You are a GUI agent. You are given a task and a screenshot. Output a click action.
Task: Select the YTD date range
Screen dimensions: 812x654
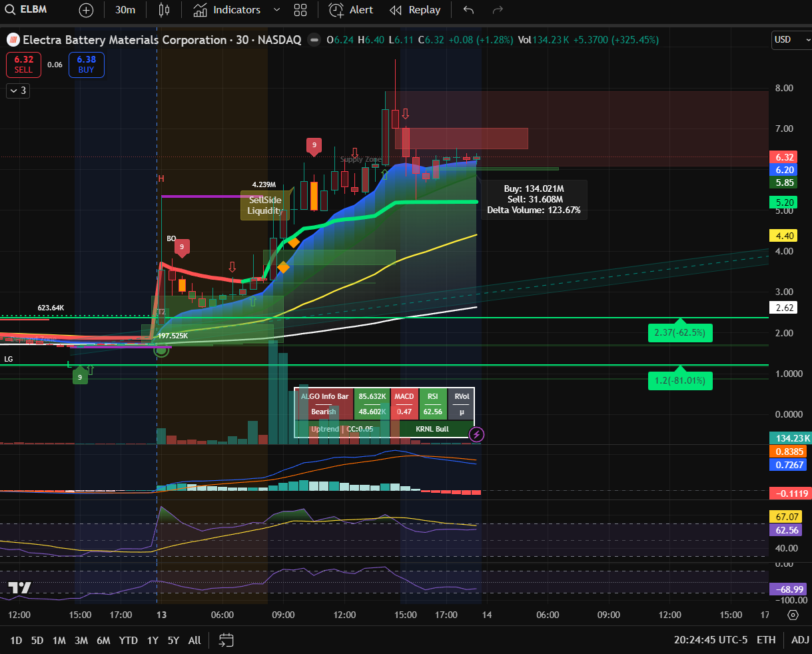(x=128, y=640)
